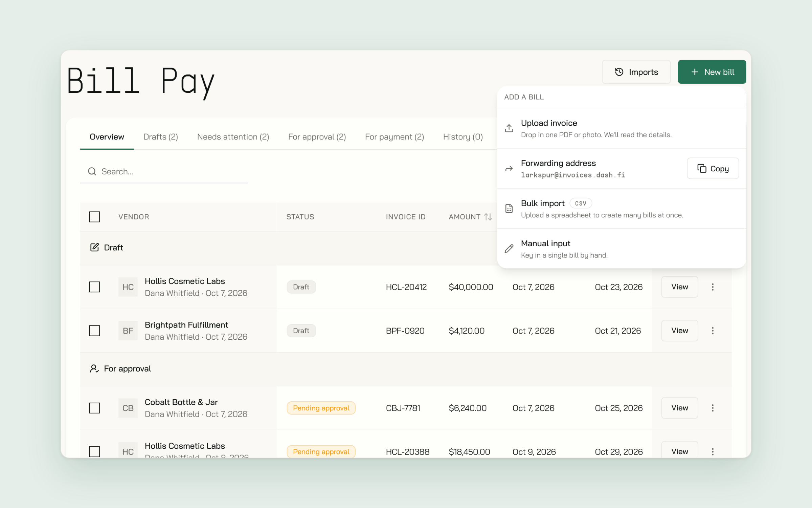Open the more menu for Brightpath Fulfillment row
812x508 pixels.
[x=713, y=331]
